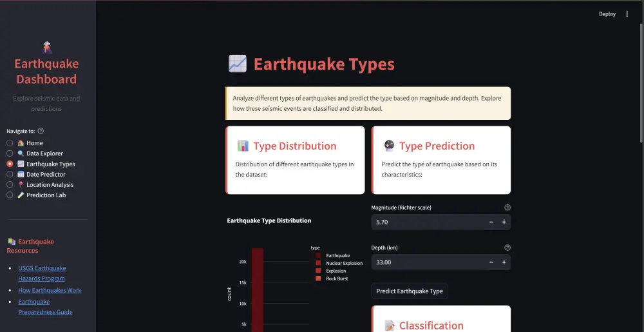
Task: Select the Home radio option
Action: click(x=10, y=143)
